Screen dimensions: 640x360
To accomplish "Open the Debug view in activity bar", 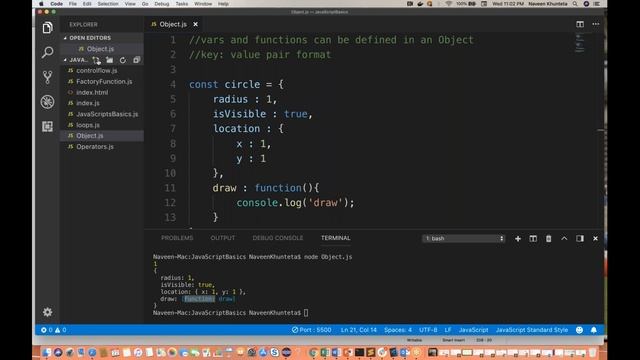I will tap(47, 102).
